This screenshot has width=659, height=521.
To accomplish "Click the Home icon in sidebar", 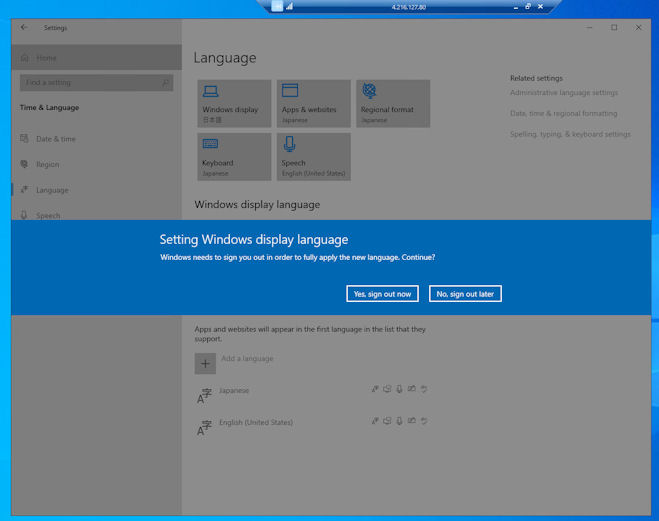I will click(x=24, y=58).
